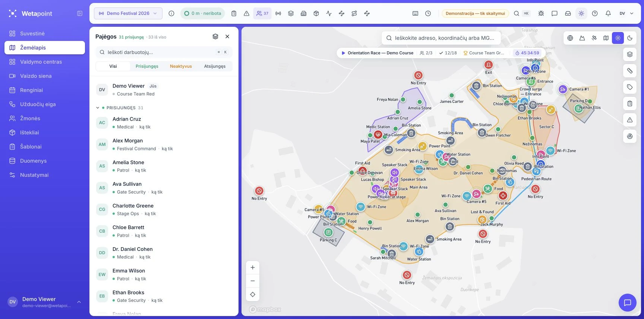Activate the ruler measure tool

point(630,71)
